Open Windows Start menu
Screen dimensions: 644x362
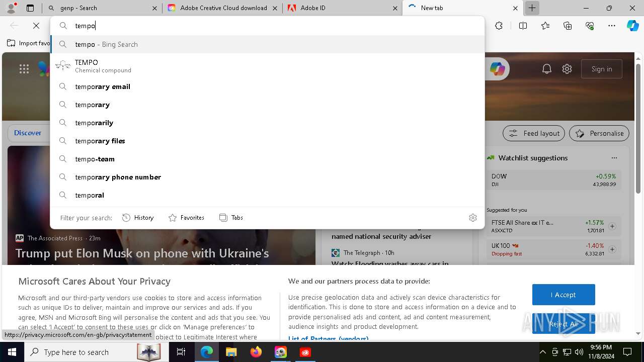coord(12,352)
